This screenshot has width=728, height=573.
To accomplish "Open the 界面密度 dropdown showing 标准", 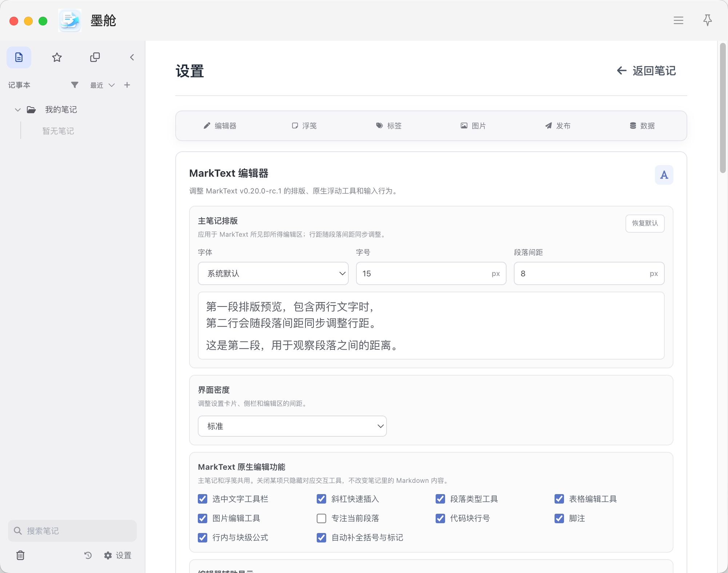I will [x=292, y=426].
